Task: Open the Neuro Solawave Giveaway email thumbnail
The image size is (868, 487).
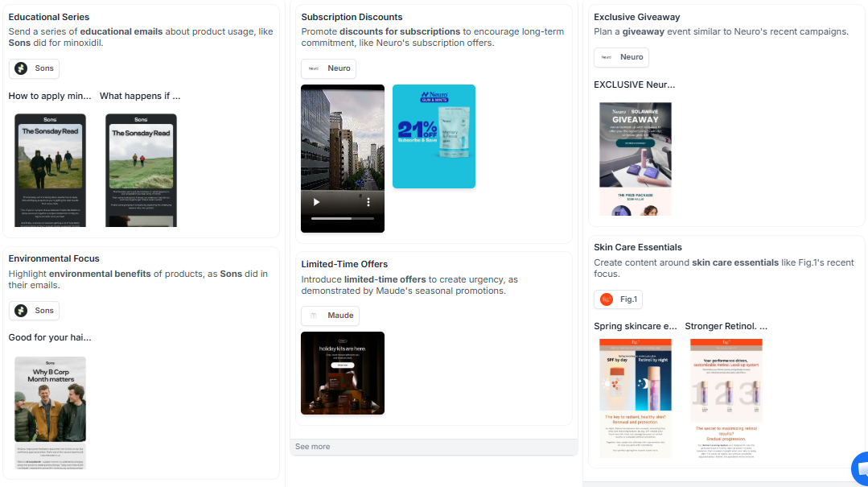Action: (636, 159)
